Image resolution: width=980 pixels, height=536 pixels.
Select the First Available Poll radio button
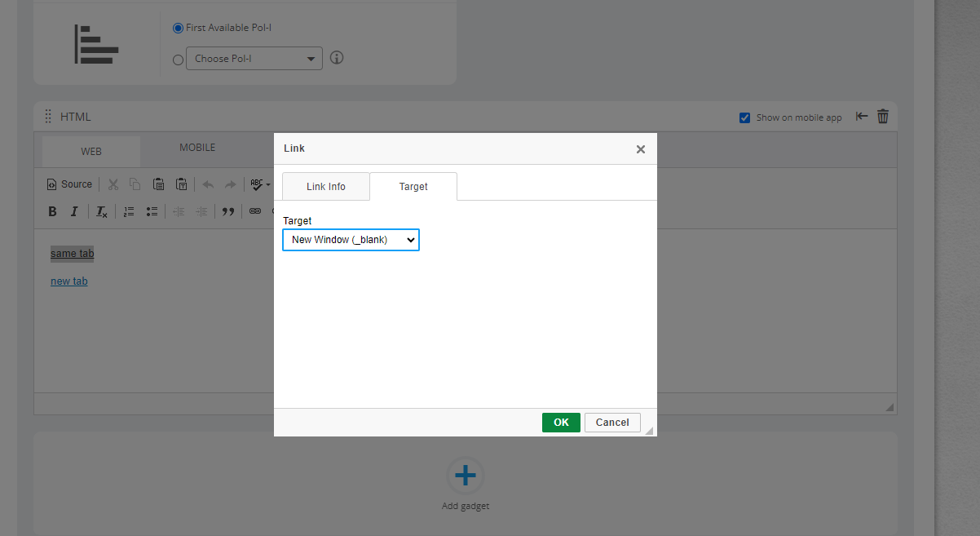pos(179,28)
